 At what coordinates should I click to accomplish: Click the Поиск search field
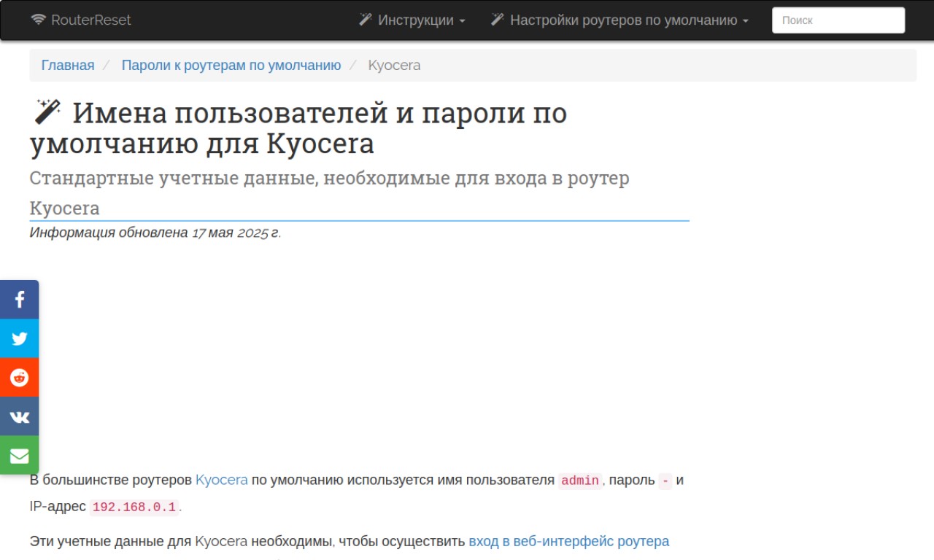coord(838,20)
